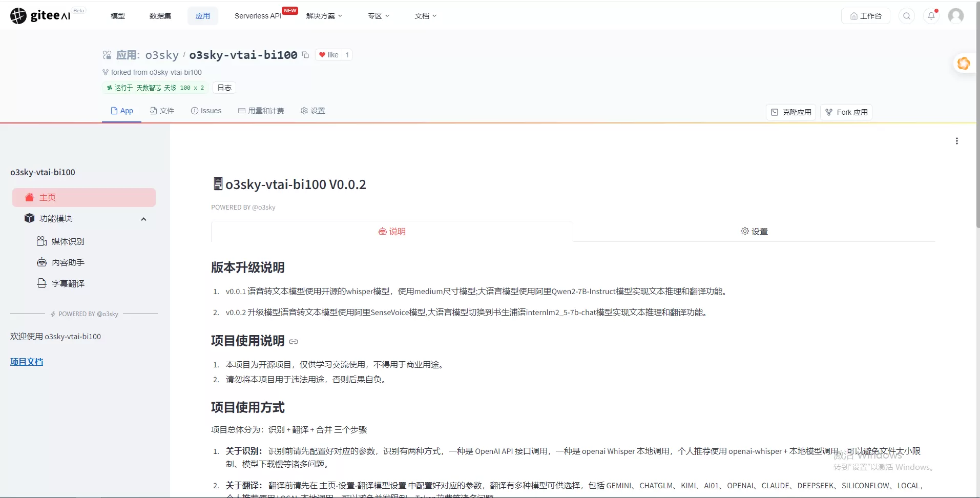Select 应用 in top navigation
This screenshot has height=498, width=980.
coord(203,16)
